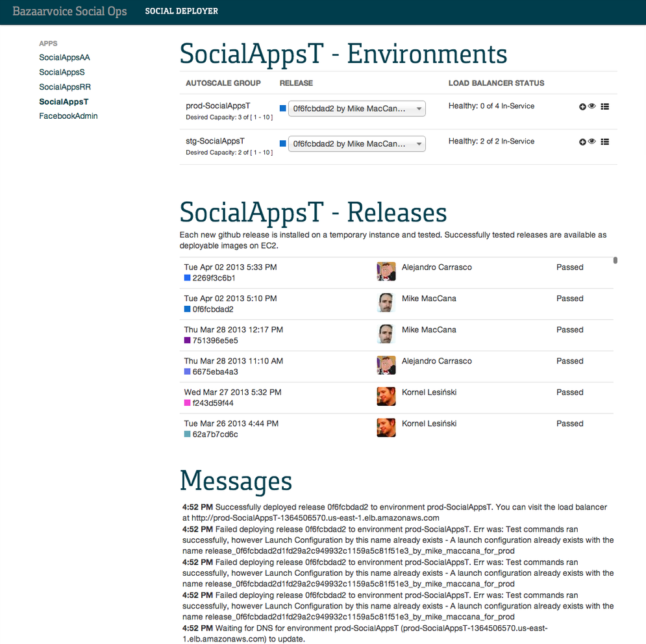The image size is (646, 644).
Task: Click pink swatch of release f243d59f44
Action: coord(187,403)
